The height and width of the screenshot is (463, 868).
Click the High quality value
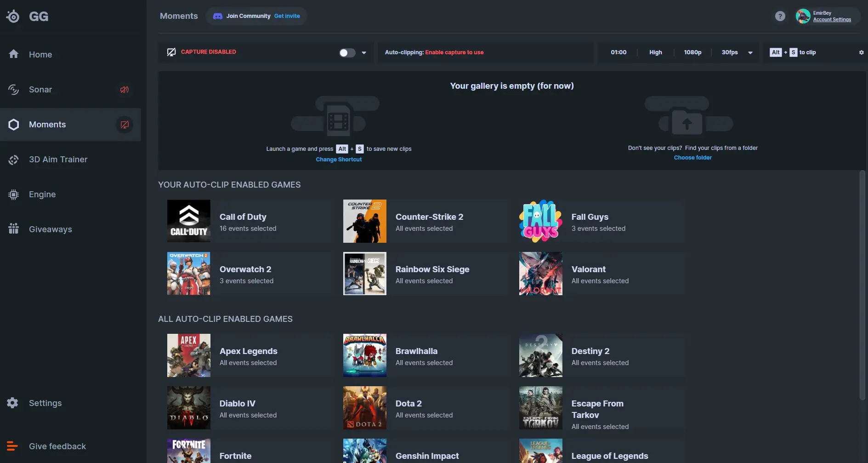click(x=656, y=52)
